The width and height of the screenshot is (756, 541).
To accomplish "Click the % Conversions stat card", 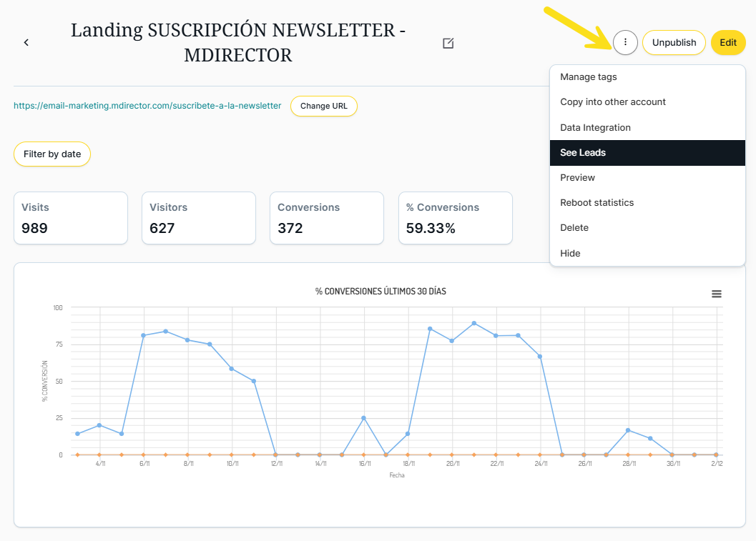I will (x=455, y=218).
